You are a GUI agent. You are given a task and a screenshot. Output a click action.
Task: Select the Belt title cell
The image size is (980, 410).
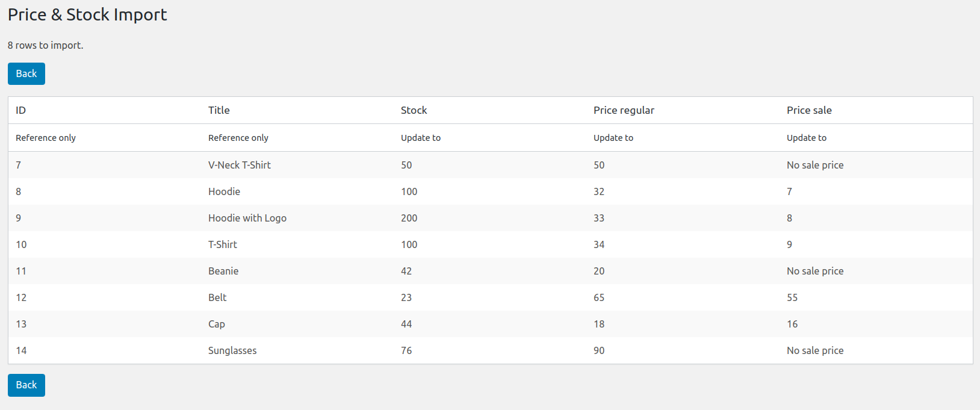tap(217, 297)
